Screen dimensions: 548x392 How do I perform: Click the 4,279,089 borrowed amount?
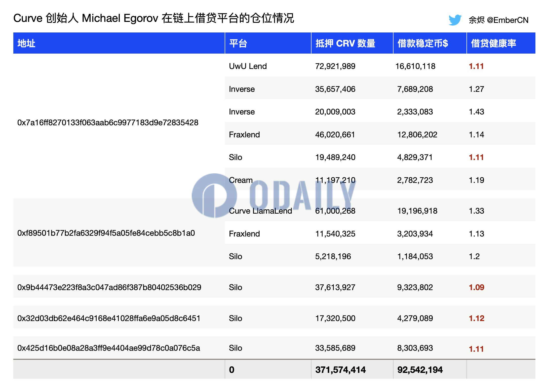tap(415, 318)
